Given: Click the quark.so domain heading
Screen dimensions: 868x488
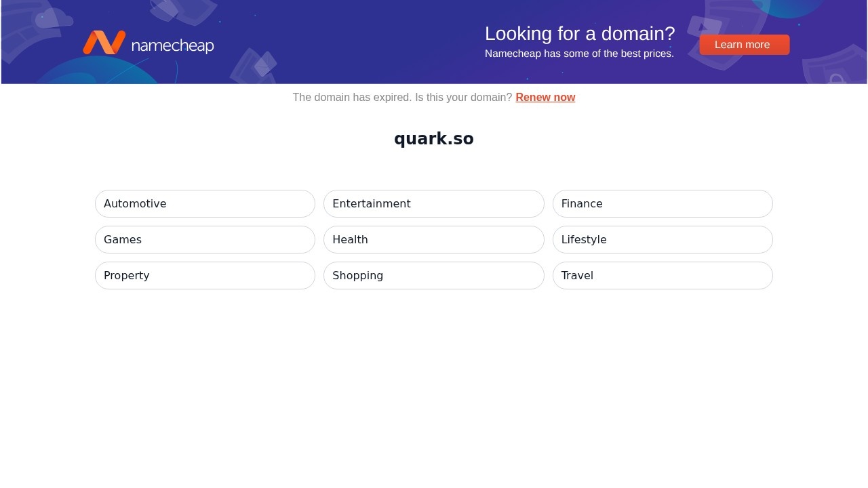Looking at the screenshot, I should click(x=434, y=139).
